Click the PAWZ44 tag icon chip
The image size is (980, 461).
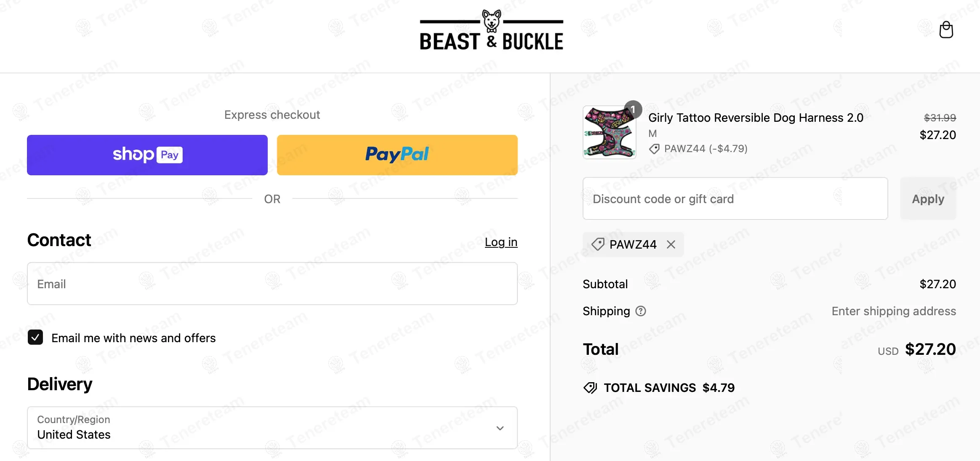pyautogui.click(x=598, y=244)
